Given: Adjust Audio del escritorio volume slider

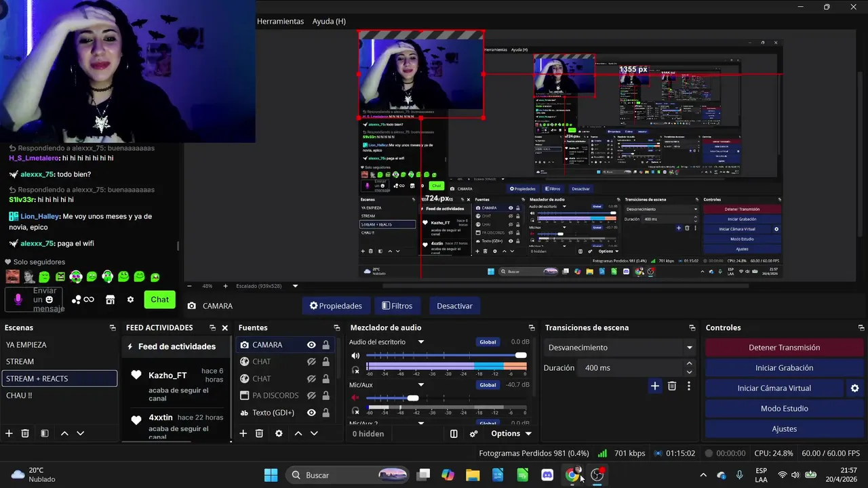Looking at the screenshot, I should point(446,356).
